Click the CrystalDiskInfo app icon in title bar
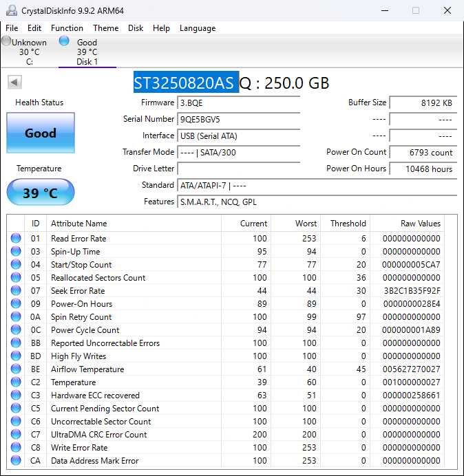This screenshot has width=464, height=476. tap(11, 10)
